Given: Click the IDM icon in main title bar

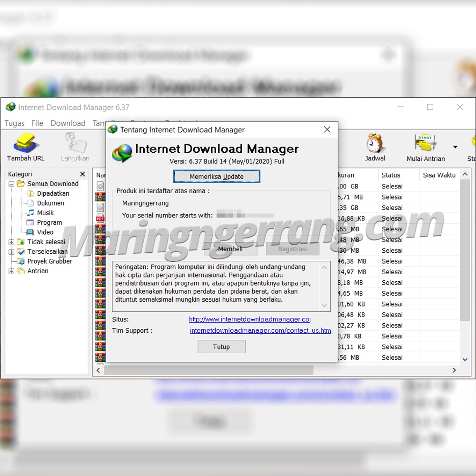Looking at the screenshot, I should pyautogui.click(x=10, y=107).
